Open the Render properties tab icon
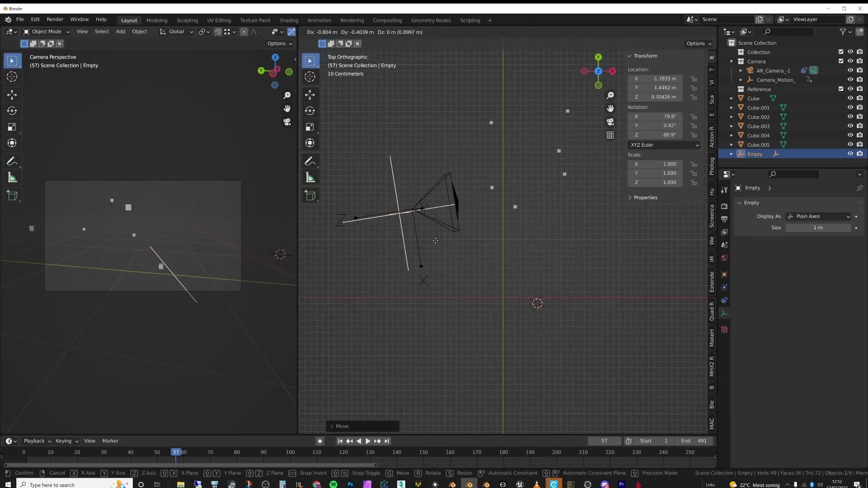Image resolution: width=868 pixels, height=488 pixels. coord(724,206)
